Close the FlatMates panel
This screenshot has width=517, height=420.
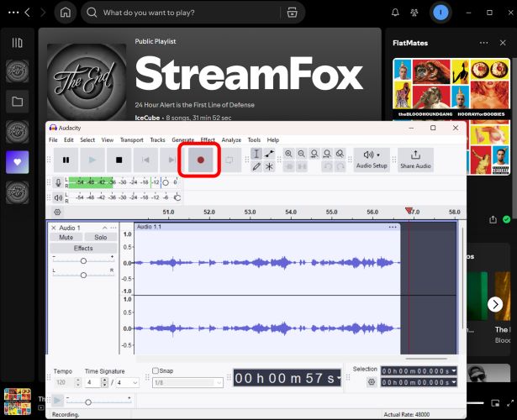tap(503, 43)
